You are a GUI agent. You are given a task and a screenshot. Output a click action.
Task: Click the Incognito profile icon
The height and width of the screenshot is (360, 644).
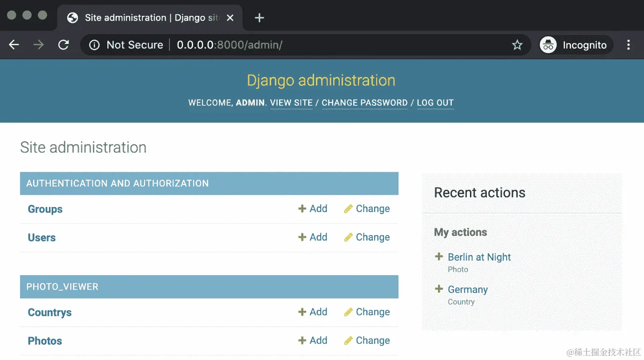pyautogui.click(x=548, y=45)
